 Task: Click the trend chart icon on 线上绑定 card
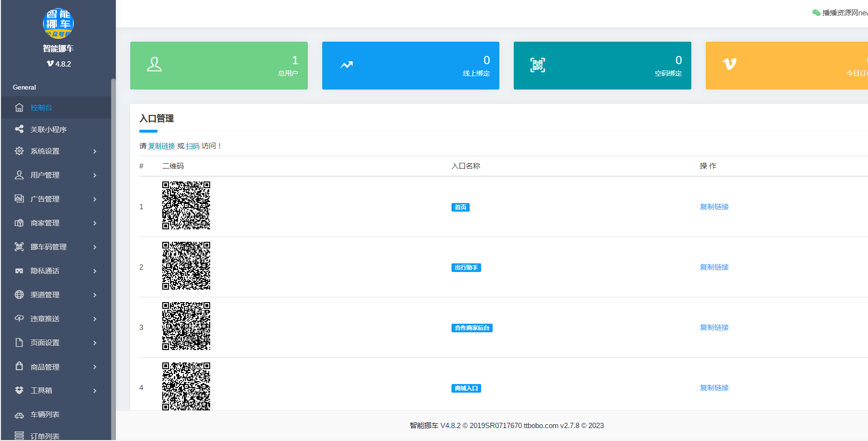click(x=347, y=65)
